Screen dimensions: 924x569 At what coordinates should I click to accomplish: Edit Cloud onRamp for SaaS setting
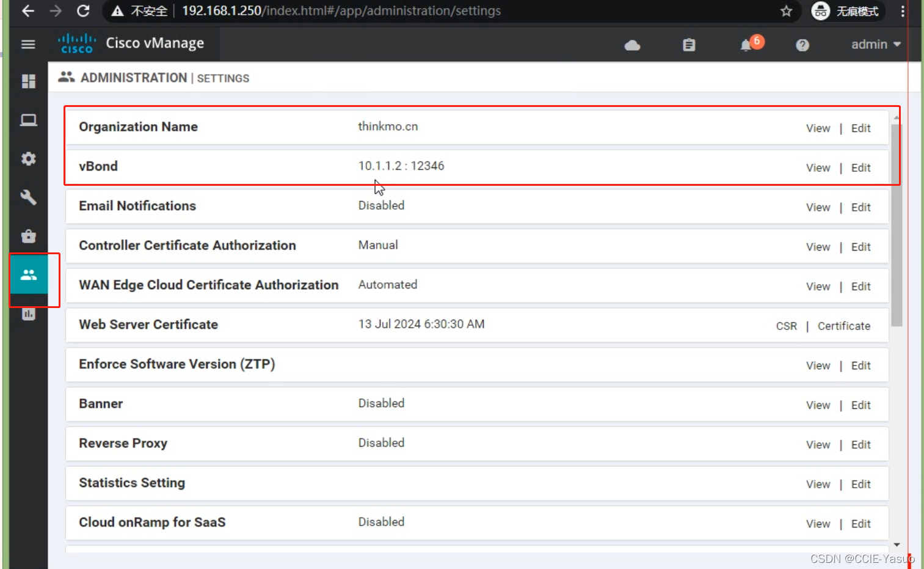(x=860, y=524)
